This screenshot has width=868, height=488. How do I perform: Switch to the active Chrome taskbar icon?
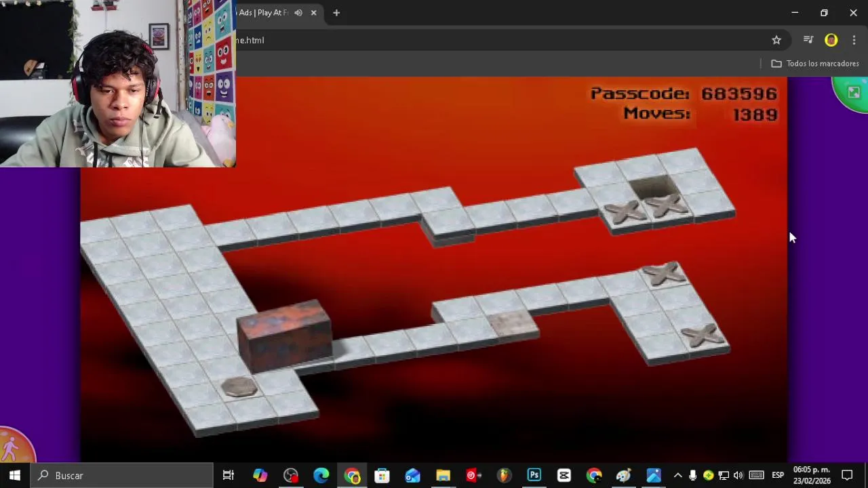(352, 476)
